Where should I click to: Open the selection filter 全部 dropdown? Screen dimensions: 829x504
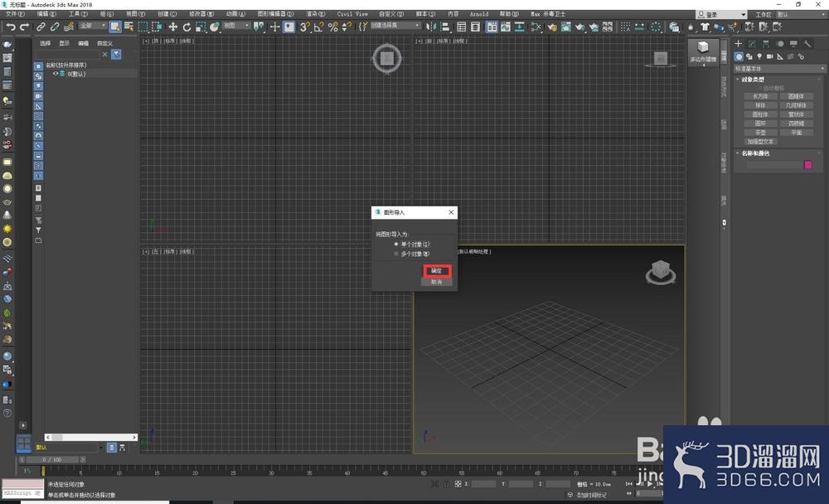pos(93,26)
